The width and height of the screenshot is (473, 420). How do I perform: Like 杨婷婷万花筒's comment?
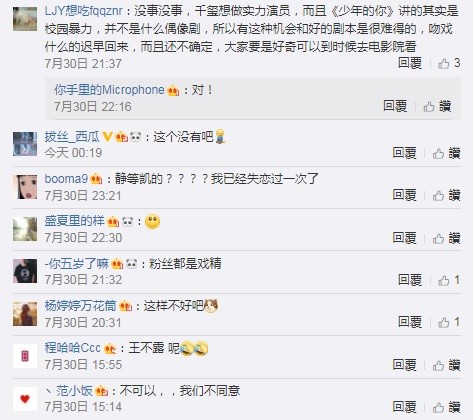449,322
